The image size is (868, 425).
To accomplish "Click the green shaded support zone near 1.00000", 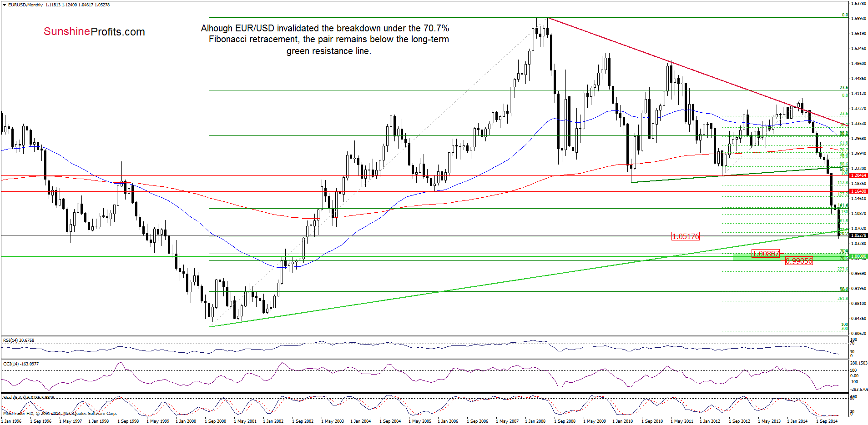I will 791,257.
